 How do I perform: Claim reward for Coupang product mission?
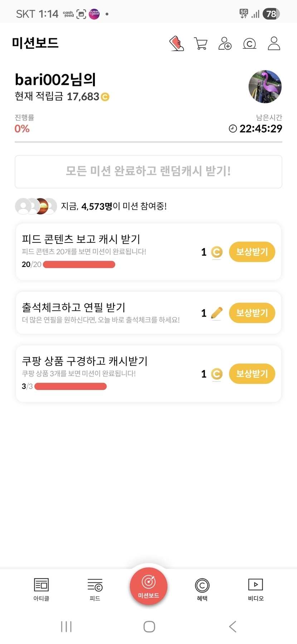(252, 374)
